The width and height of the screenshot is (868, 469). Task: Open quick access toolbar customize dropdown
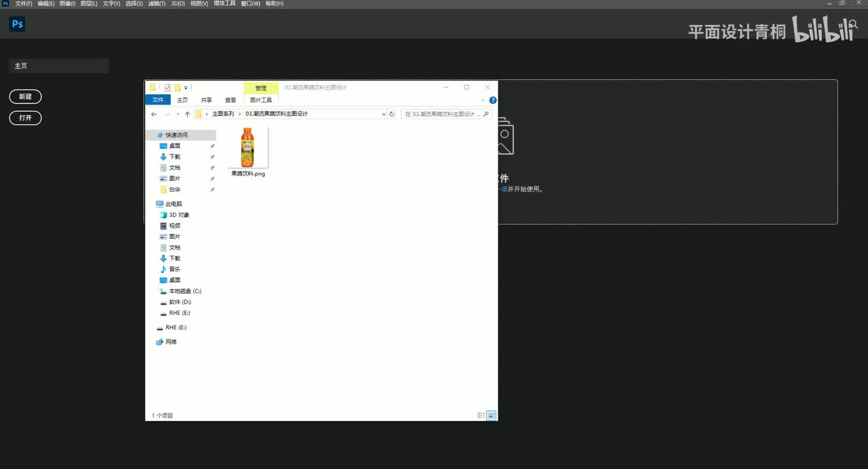[186, 87]
